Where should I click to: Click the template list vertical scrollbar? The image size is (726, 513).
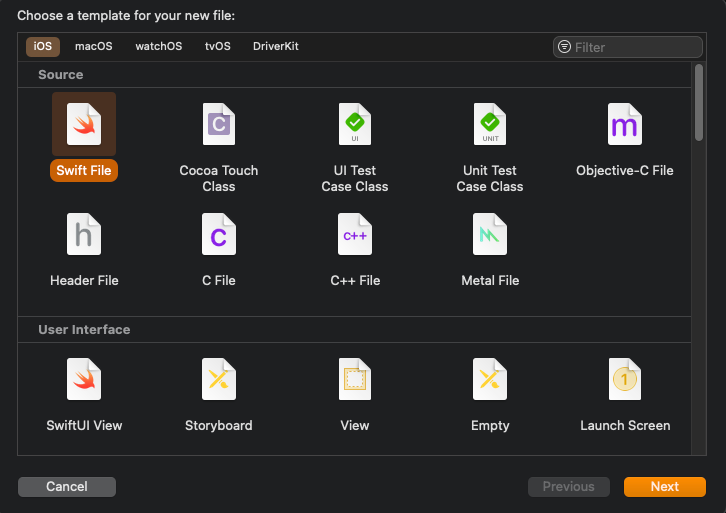pyautogui.click(x=699, y=103)
